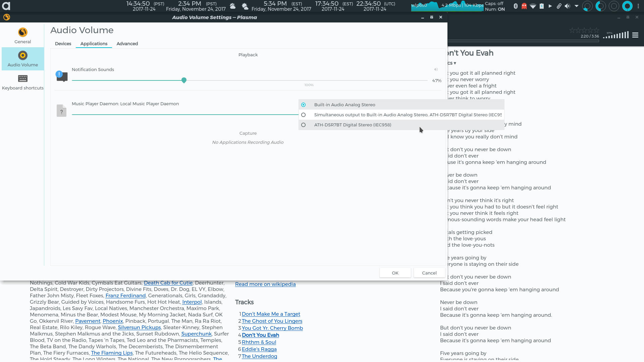The width and height of the screenshot is (644, 362).
Task: Open the Interpol artist link
Action: coord(192,302)
